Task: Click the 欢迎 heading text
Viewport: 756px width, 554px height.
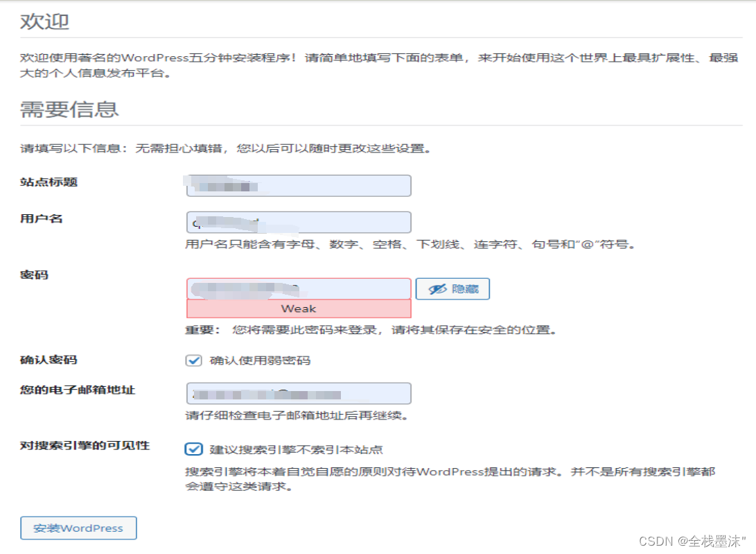Action: tap(44, 21)
